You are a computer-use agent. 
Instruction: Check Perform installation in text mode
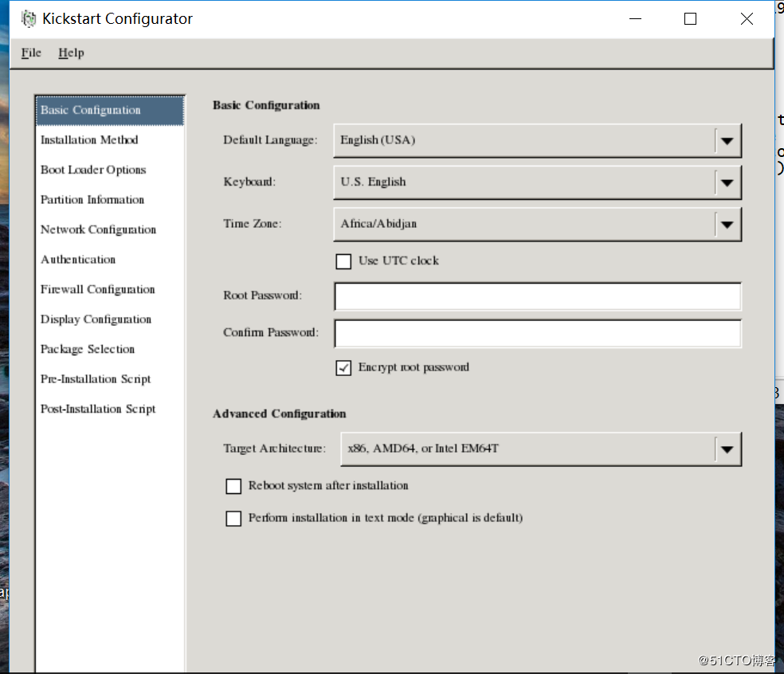233,519
